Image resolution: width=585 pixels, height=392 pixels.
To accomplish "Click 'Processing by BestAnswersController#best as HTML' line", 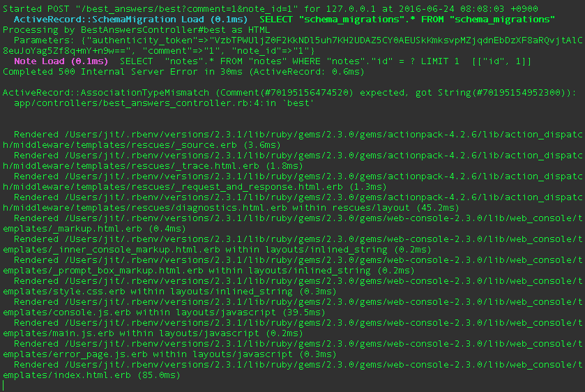I will pos(137,29).
